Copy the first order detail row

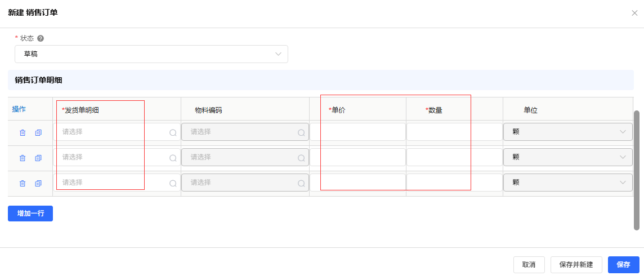click(x=38, y=133)
